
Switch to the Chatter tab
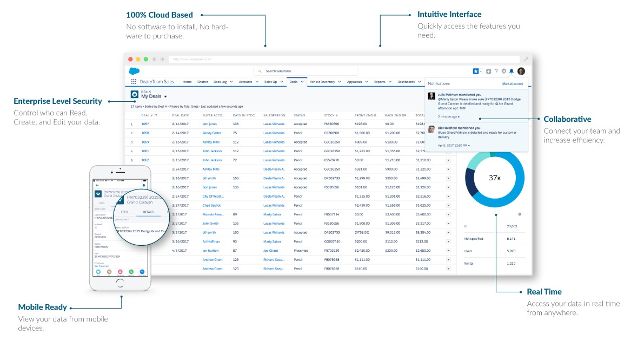click(202, 82)
